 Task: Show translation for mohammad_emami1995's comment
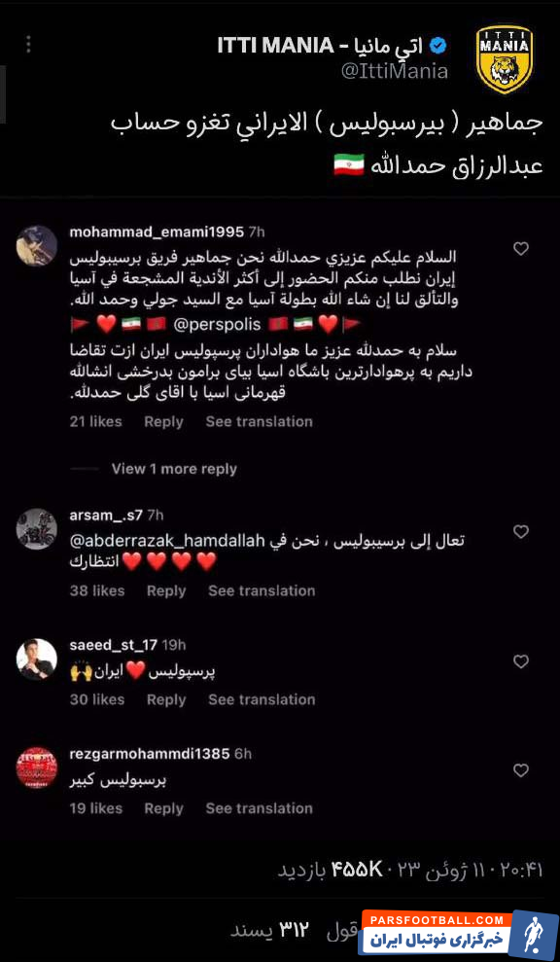pos(259,421)
